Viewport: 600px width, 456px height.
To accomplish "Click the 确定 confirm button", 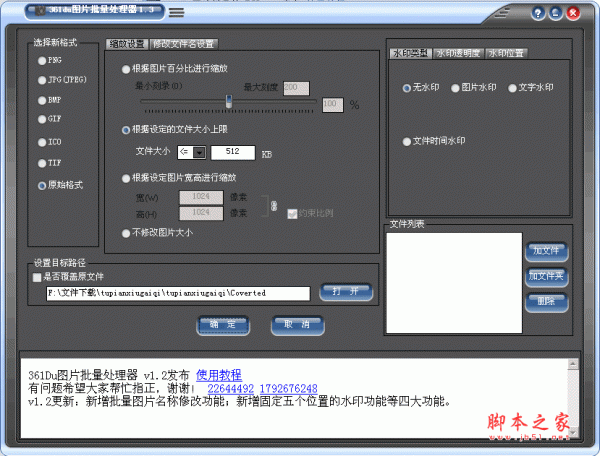I will [x=223, y=325].
